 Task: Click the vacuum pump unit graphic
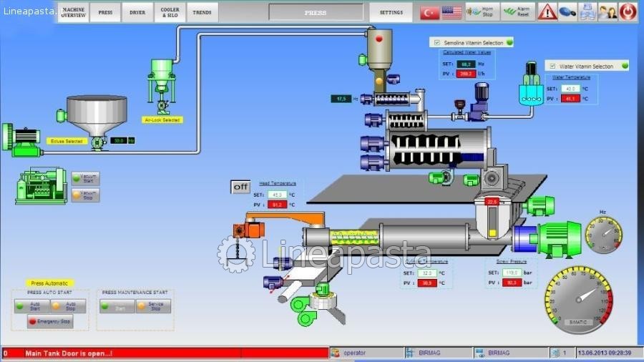(42, 186)
